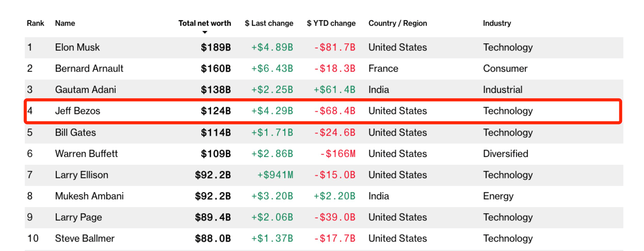
Task: Click Warren Buffett's Diversified industry cell
Action: [506, 154]
